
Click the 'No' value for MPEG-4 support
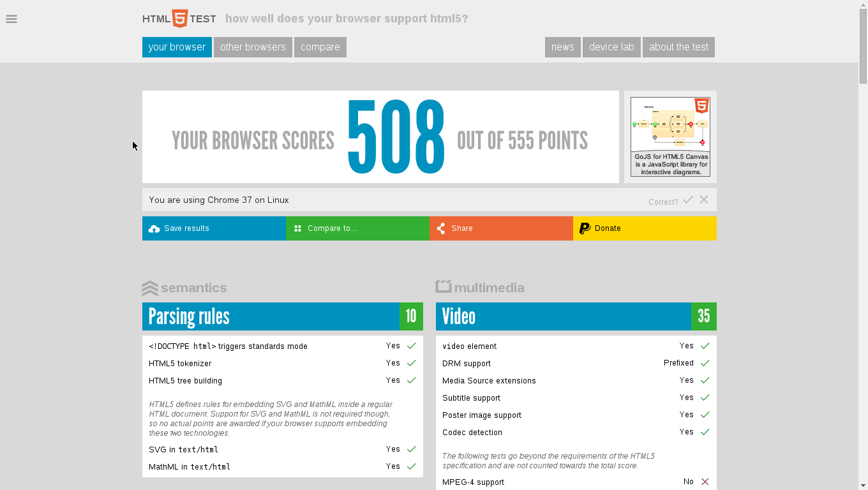click(689, 482)
